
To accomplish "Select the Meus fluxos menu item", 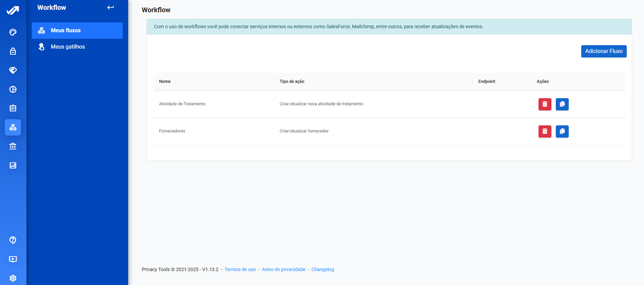I will pyautogui.click(x=77, y=31).
